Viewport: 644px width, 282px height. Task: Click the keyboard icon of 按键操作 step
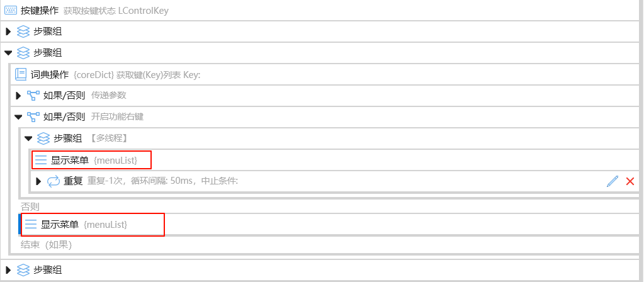(x=11, y=10)
